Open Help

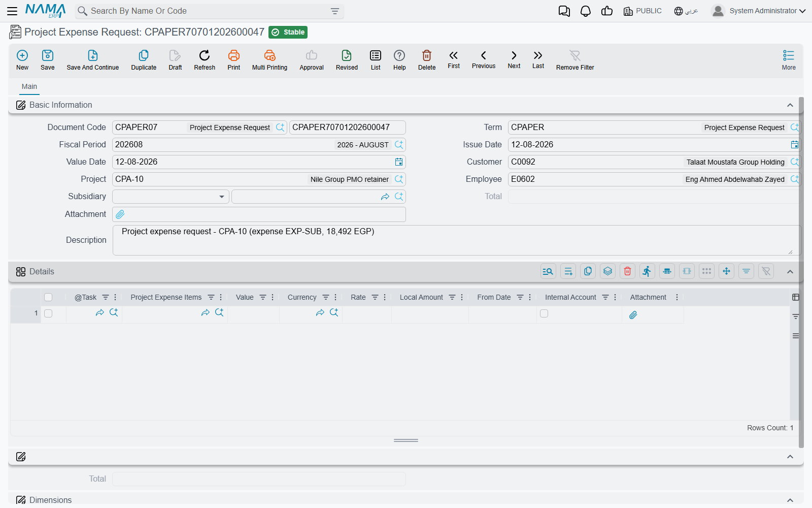[399, 60]
